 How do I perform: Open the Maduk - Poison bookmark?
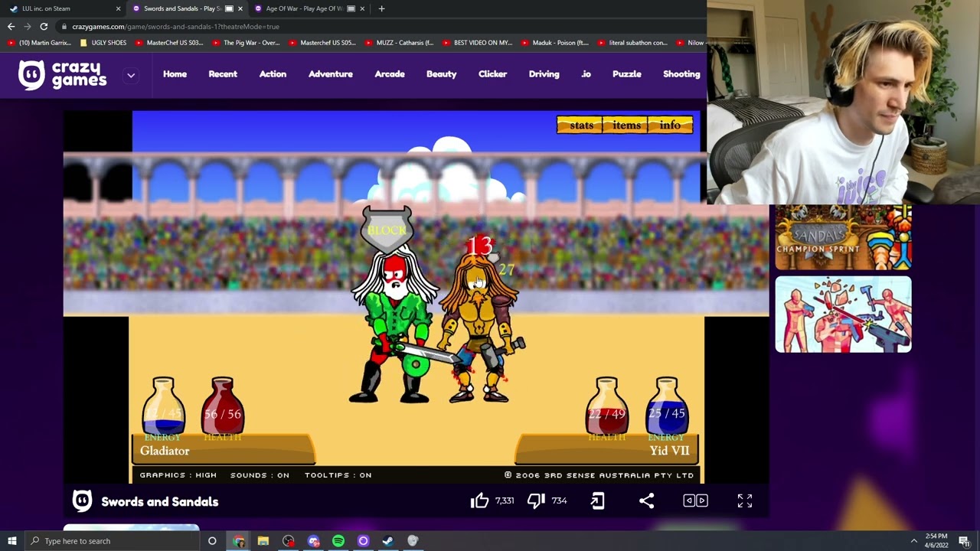click(555, 43)
